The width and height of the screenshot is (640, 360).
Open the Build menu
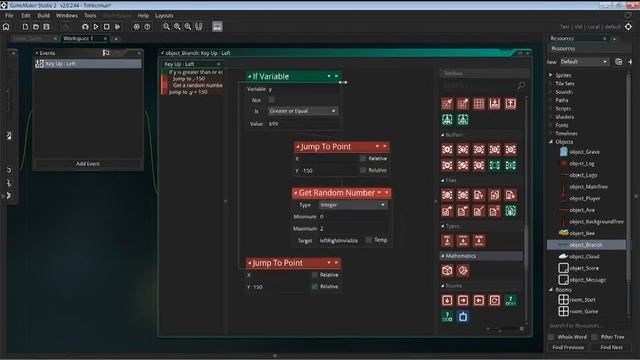pyautogui.click(x=43, y=16)
